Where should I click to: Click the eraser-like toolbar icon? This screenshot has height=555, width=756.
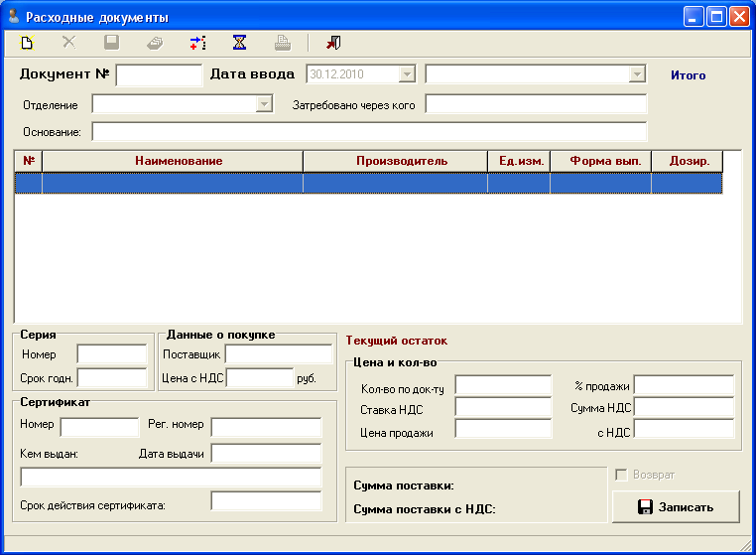pyautogui.click(x=155, y=43)
